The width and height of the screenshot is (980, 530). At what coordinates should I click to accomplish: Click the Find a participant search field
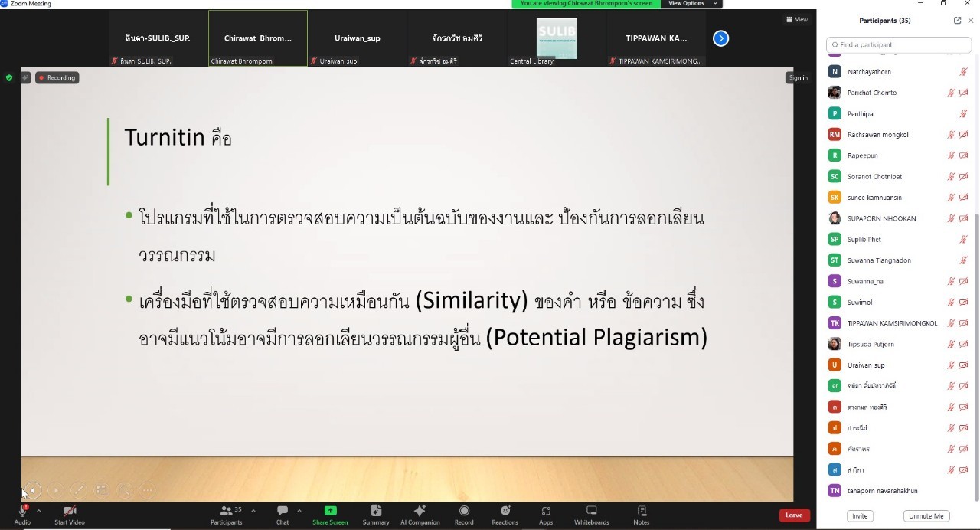(898, 45)
